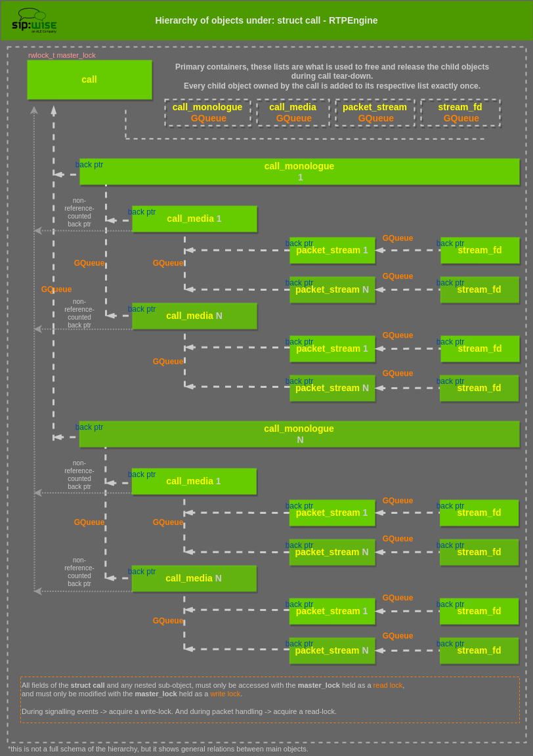The width and height of the screenshot is (533, 756).
Task: Click the orange "read lock" text
Action: [388, 685]
